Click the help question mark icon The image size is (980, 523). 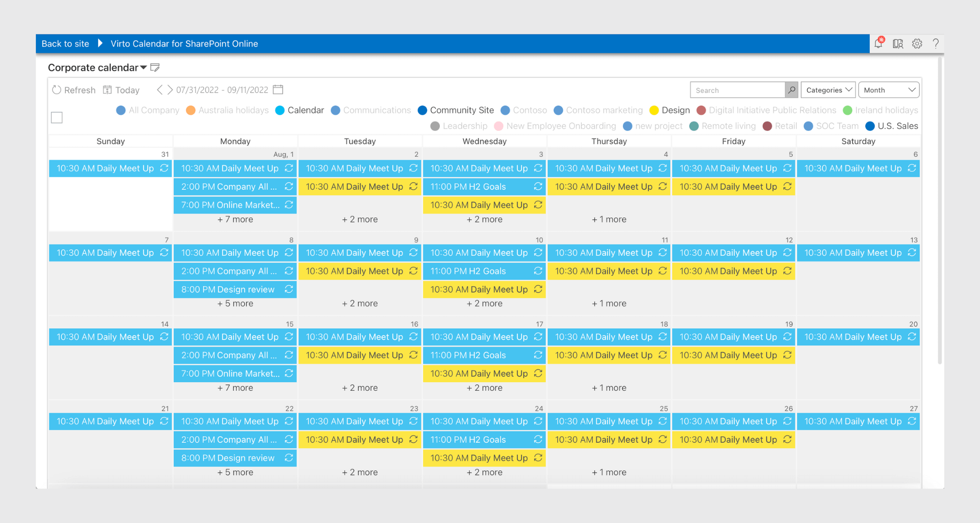(x=935, y=44)
